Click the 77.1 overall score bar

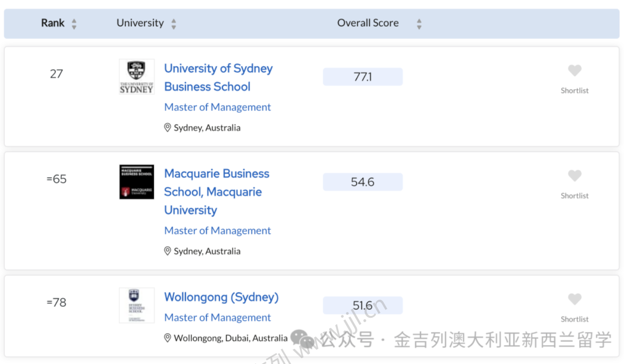click(363, 77)
